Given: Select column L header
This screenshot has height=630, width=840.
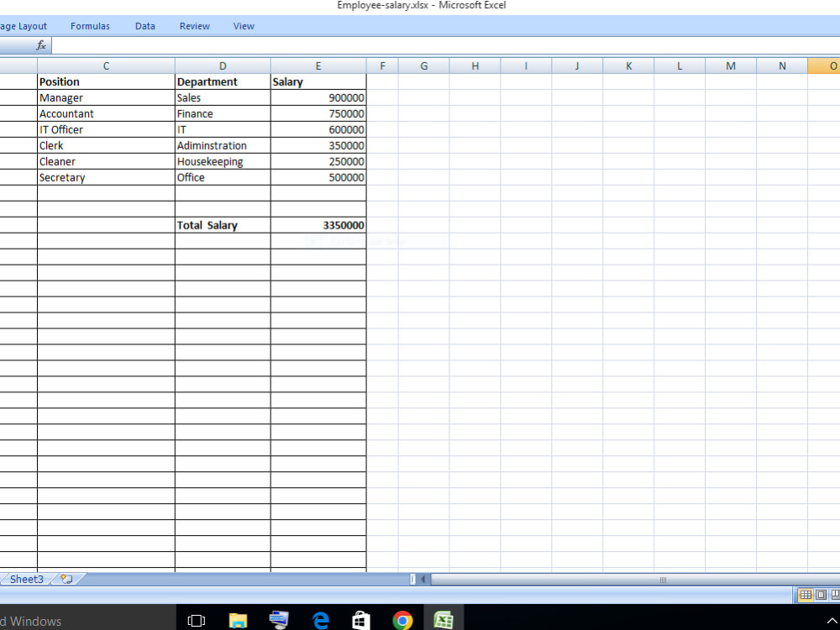Looking at the screenshot, I should click(x=680, y=66).
